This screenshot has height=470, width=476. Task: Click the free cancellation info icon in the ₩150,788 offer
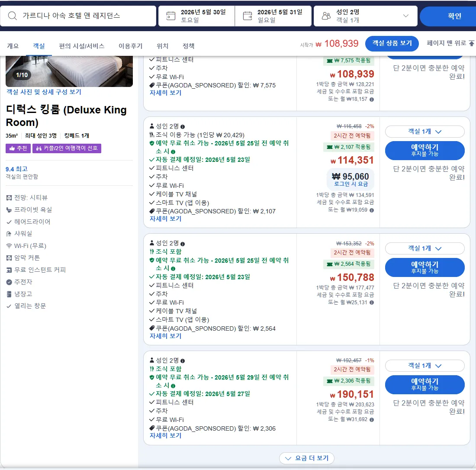173,269
